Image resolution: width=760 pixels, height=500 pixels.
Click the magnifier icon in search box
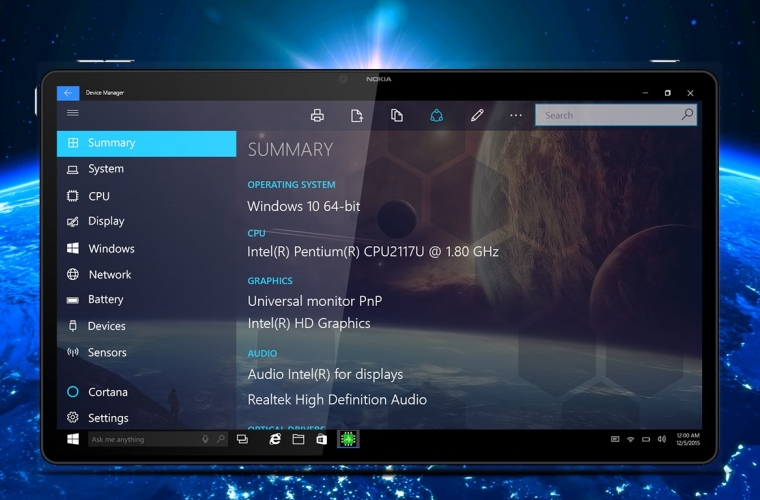(687, 115)
